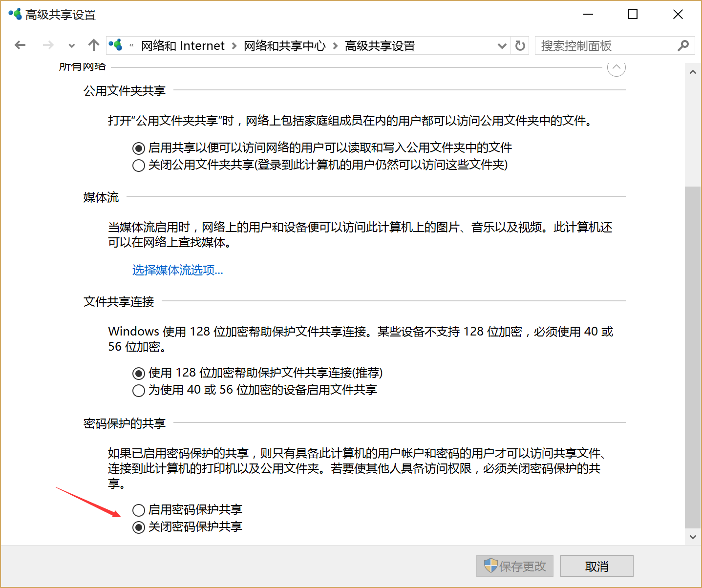Screen dimensions: 702x588
Task: Click the 保存更改 button
Action: (x=515, y=566)
